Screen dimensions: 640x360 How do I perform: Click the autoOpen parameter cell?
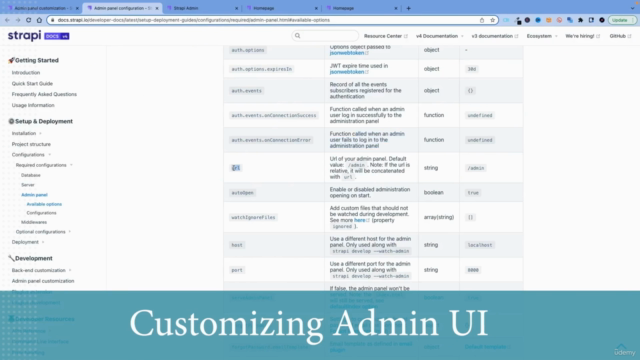242,193
